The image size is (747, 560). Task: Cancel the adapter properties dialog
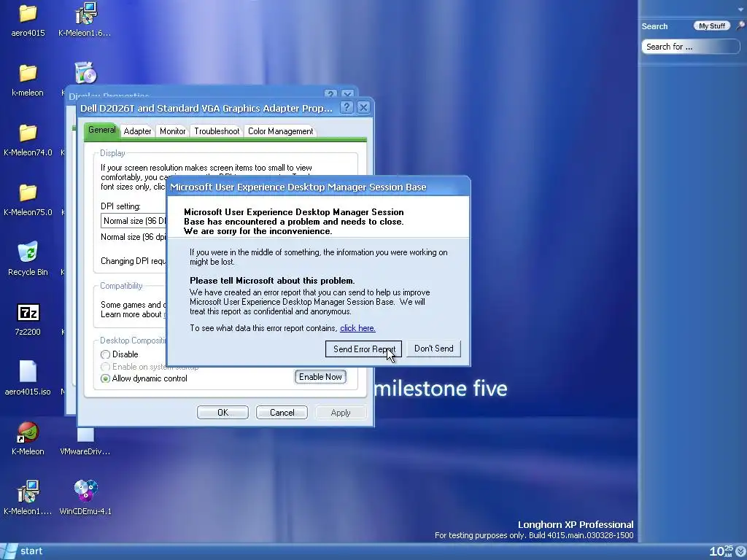pyautogui.click(x=282, y=413)
